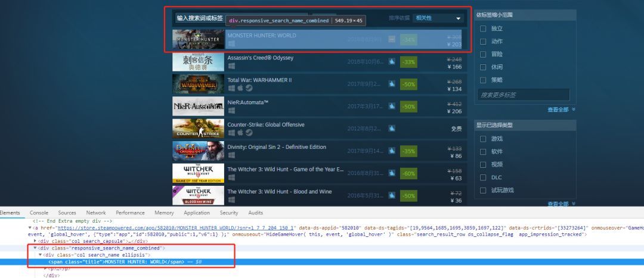
Task: Switch to the Sources tab in DevTools
Action: (67, 213)
